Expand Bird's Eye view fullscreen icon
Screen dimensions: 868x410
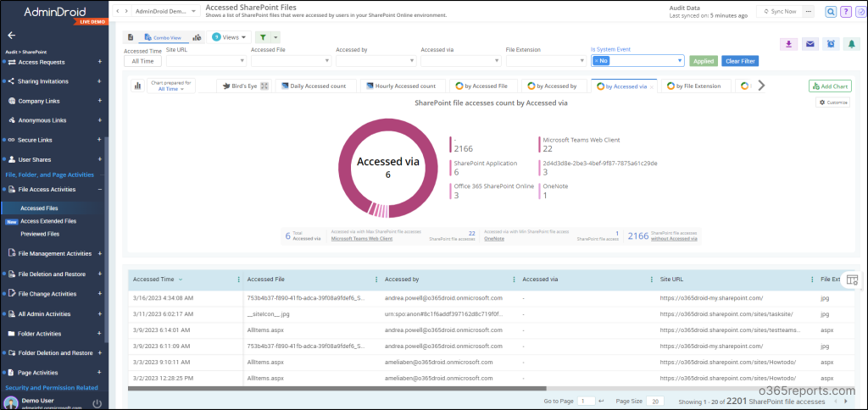point(264,86)
